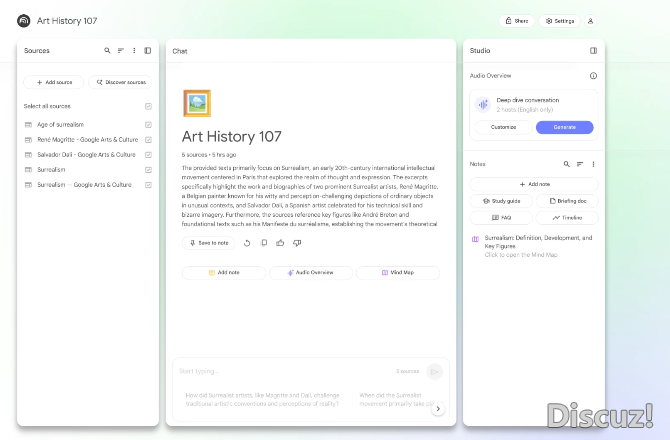Open the Settings menu

pyautogui.click(x=559, y=21)
